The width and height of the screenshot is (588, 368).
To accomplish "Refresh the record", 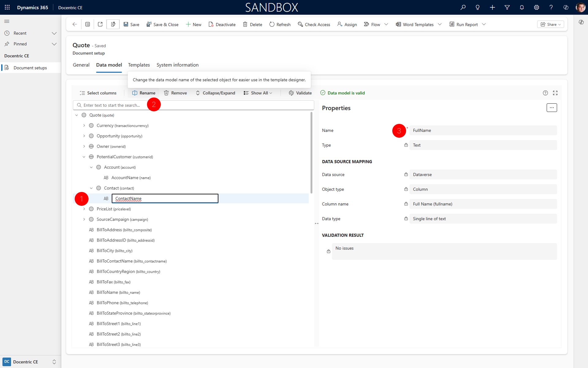I will coord(280,24).
